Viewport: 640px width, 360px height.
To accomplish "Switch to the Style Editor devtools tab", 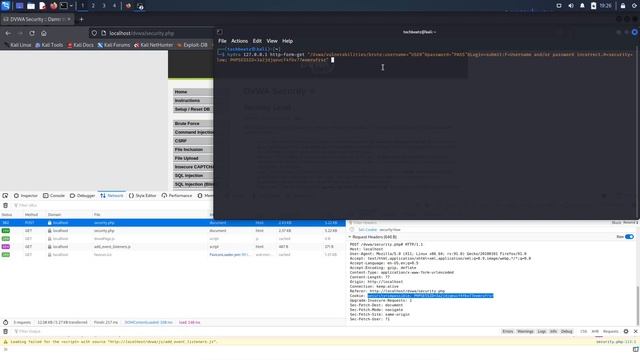I will tap(142, 196).
